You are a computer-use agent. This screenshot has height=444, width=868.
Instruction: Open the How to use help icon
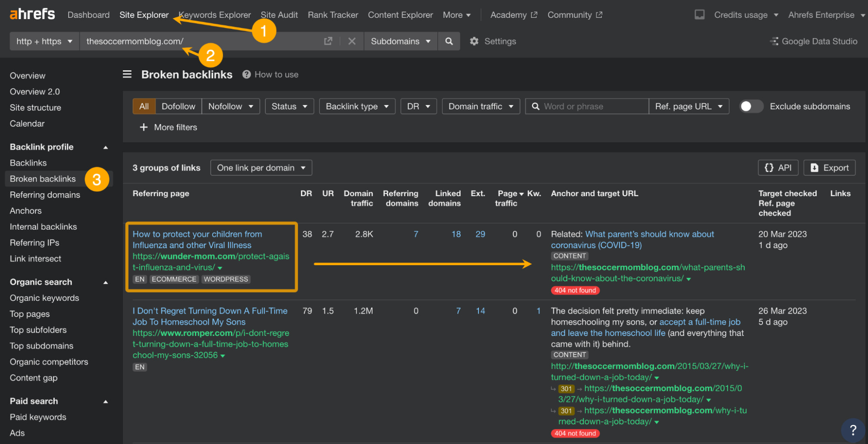(247, 74)
